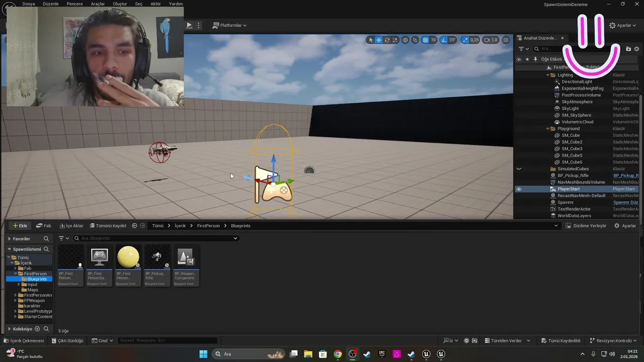Collapse the Lighting folder in Outliner
Viewport: 644px width, 362px height.
[548, 75]
